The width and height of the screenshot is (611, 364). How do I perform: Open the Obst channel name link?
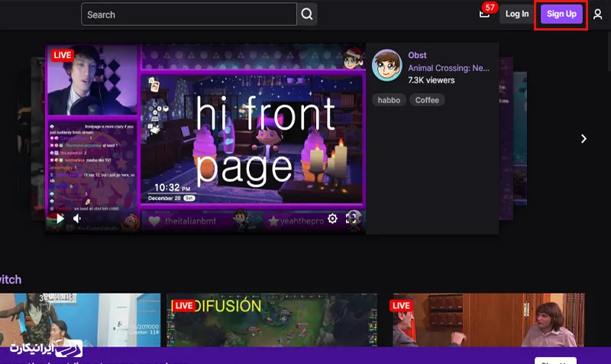click(417, 55)
